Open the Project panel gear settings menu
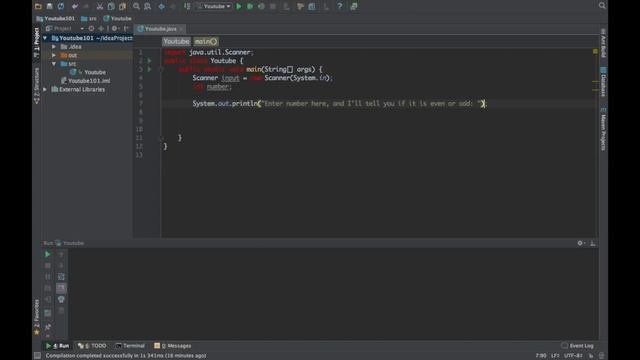This screenshot has width=640, height=360. 115,29
